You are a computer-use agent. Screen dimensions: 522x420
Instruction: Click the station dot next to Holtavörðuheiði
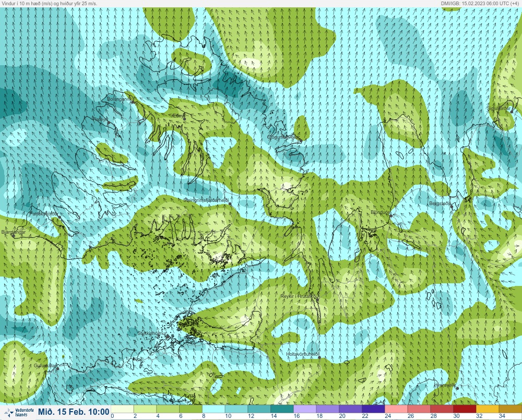319,357
